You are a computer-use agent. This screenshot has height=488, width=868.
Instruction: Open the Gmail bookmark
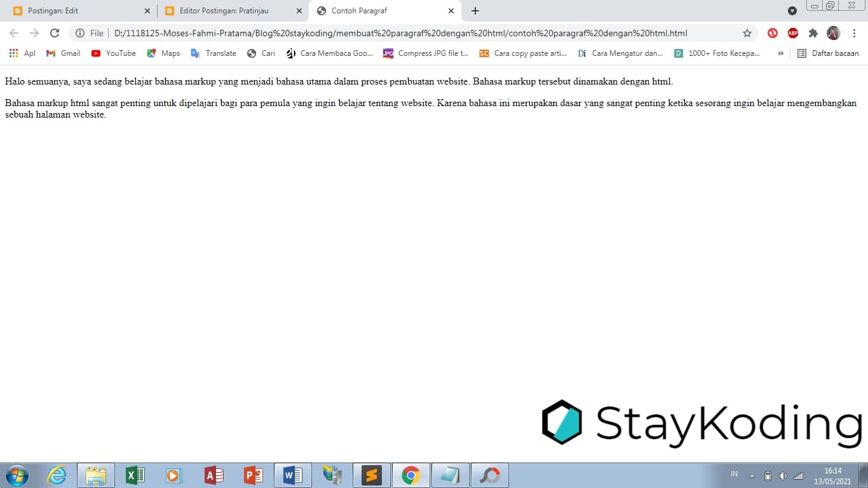pyautogui.click(x=62, y=53)
